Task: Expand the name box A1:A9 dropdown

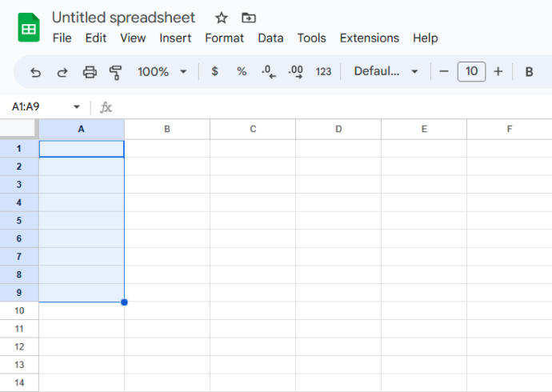Action: point(76,106)
